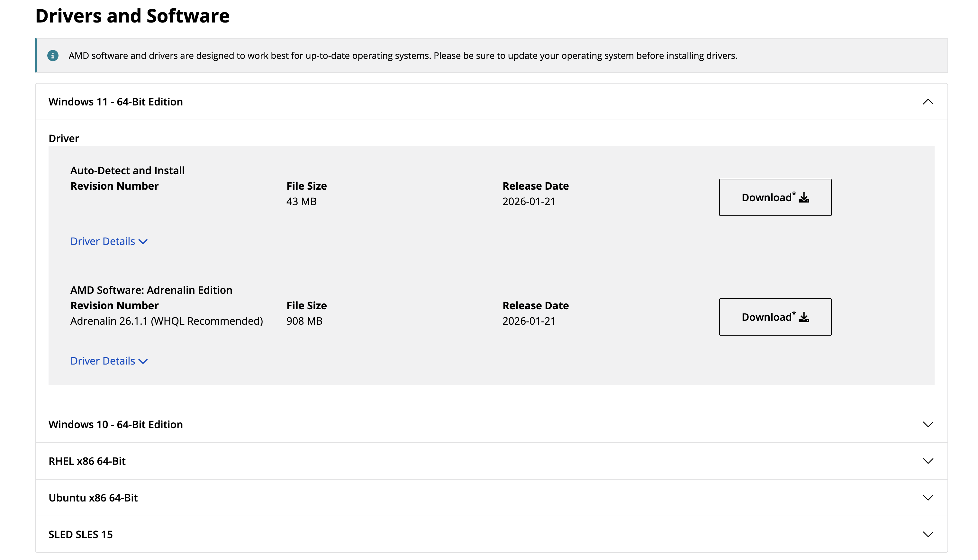Click the Ubuntu row down chevron
Image resolution: width=978 pixels, height=560 pixels.
click(928, 498)
